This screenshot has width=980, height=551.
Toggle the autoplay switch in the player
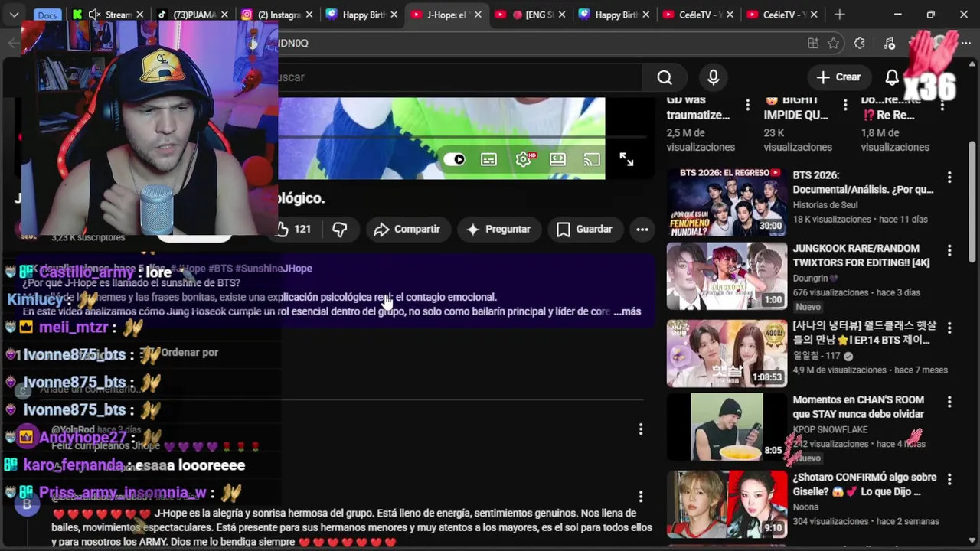click(x=455, y=159)
